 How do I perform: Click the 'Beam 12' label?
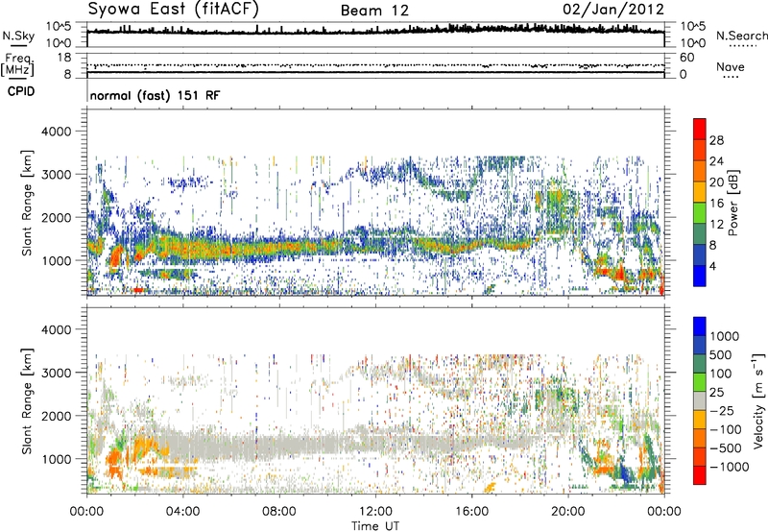pos(374,11)
